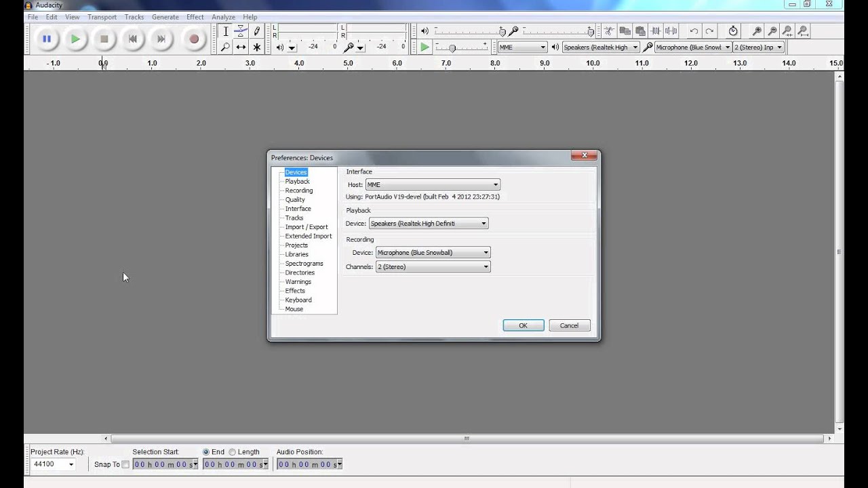Click the Skip to Start button
This screenshot has width=868, height=488.
click(133, 39)
